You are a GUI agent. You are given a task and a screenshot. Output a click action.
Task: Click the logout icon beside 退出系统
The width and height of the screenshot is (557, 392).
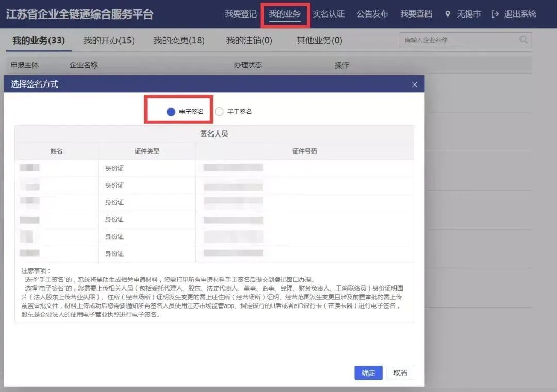coord(496,14)
